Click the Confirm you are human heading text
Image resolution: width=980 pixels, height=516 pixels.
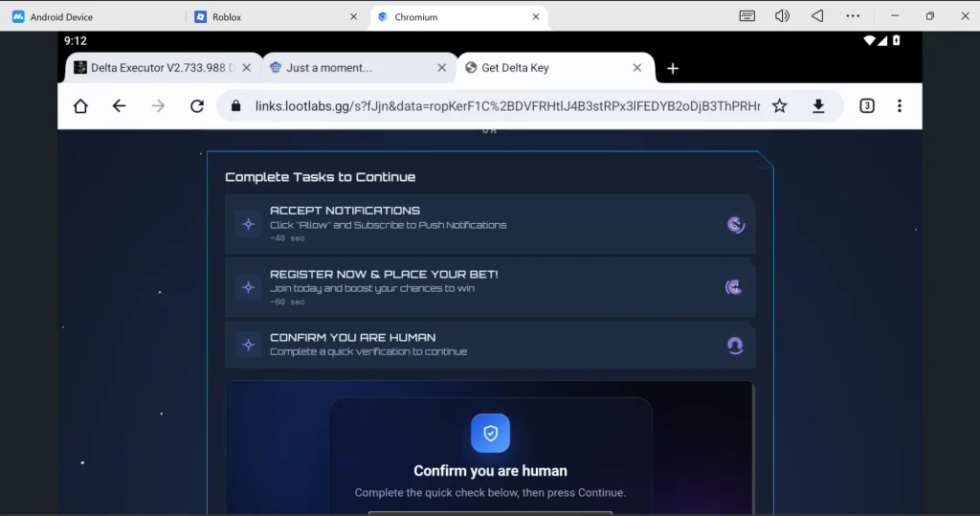[490, 471]
